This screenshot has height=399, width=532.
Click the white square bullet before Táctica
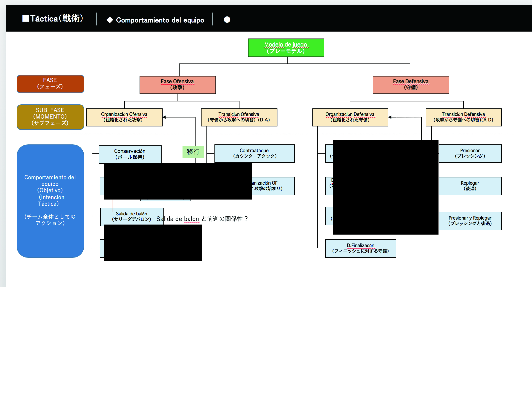[x=26, y=18]
